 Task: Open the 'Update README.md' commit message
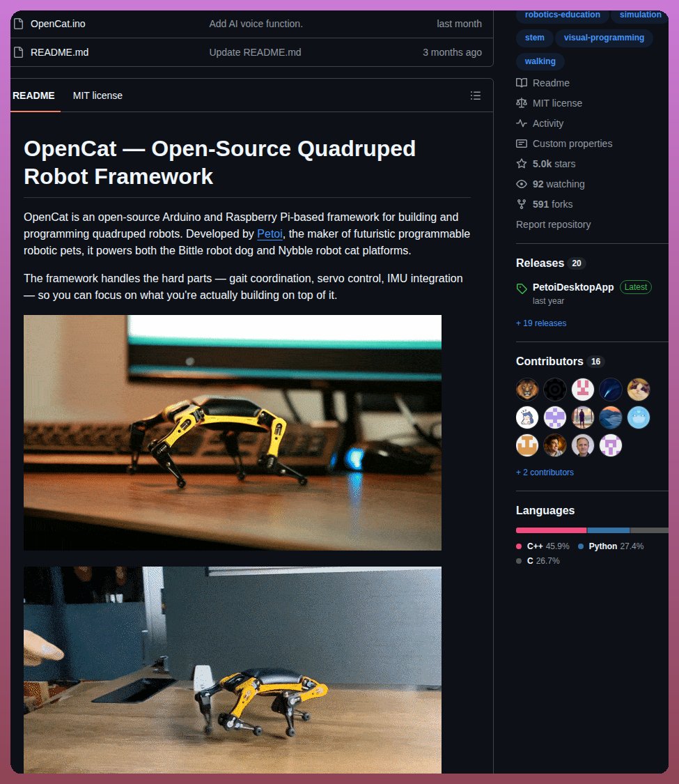coord(256,52)
